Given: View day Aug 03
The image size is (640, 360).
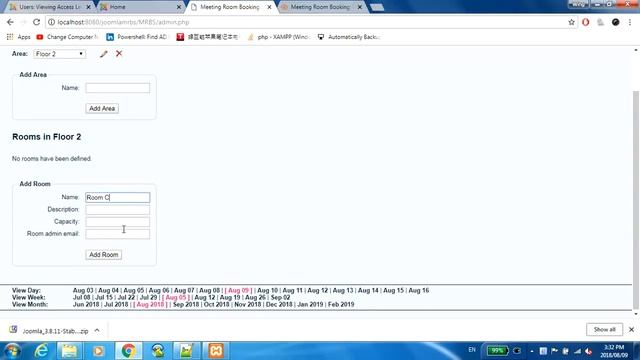Looking at the screenshot, I should click(83, 290).
